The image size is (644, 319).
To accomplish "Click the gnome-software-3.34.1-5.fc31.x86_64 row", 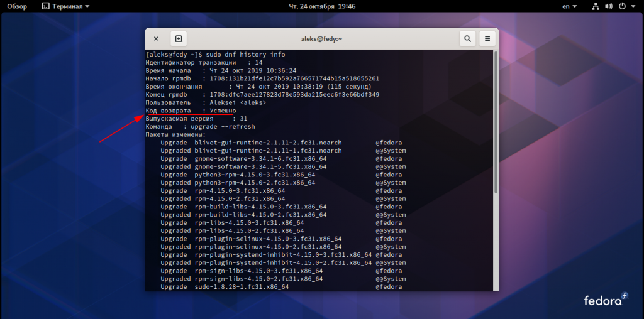I will (x=284, y=167).
